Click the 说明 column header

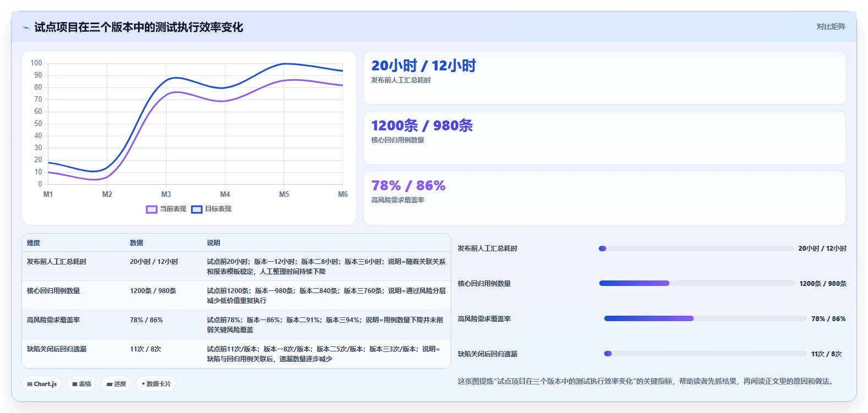[x=213, y=243]
